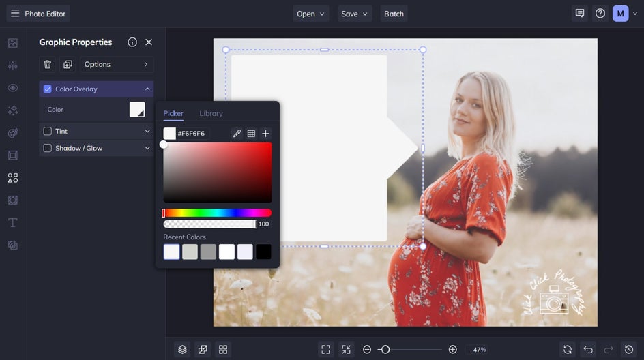Open the account dropdown arrow
Image resolution: width=644 pixels, height=360 pixels.
tap(635, 14)
